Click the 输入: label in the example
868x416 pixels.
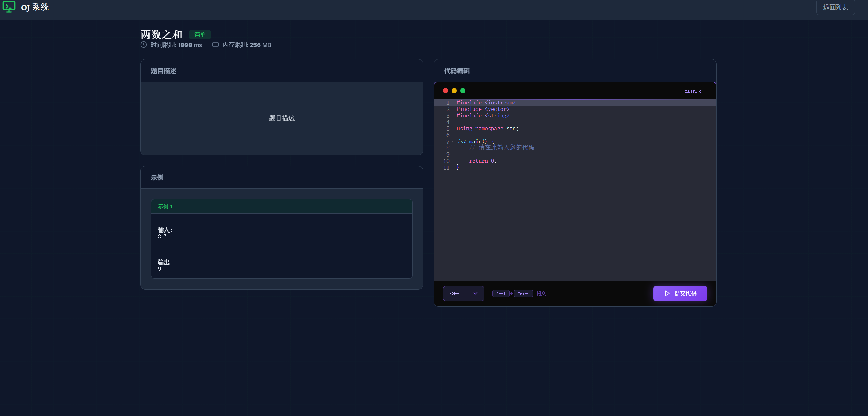point(165,230)
